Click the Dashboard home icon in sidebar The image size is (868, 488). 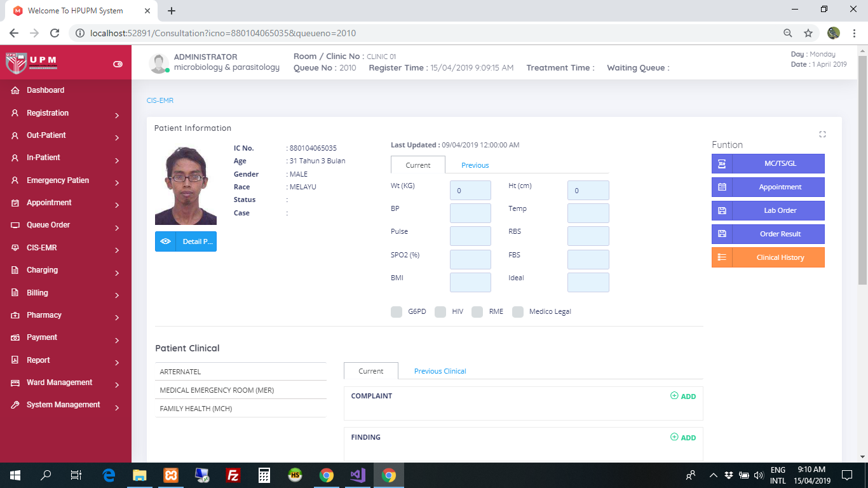click(15, 90)
